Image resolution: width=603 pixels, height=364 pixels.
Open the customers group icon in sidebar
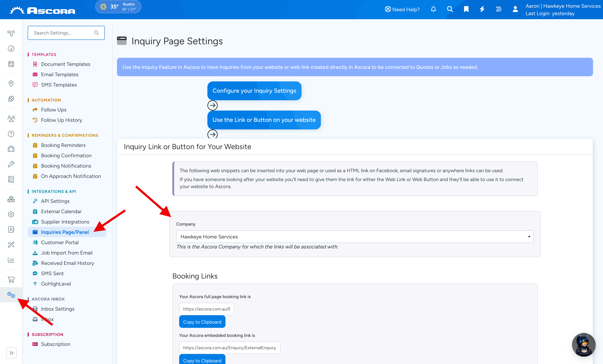click(11, 119)
